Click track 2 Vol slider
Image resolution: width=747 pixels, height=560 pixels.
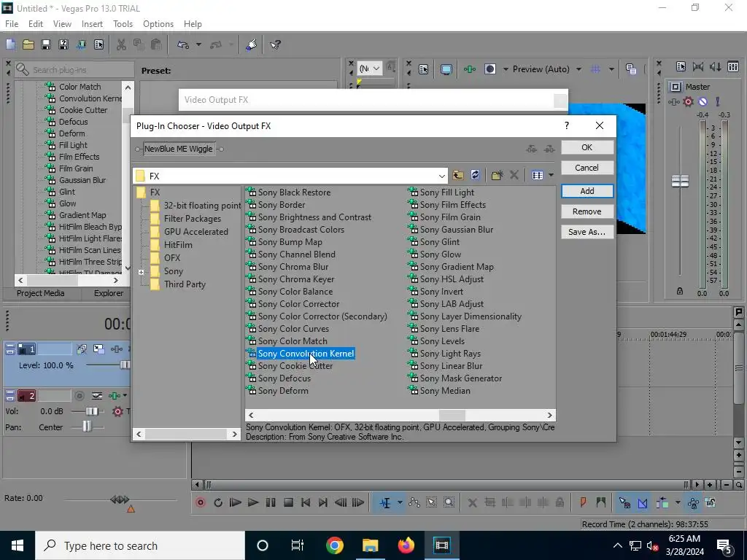[92, 411]
